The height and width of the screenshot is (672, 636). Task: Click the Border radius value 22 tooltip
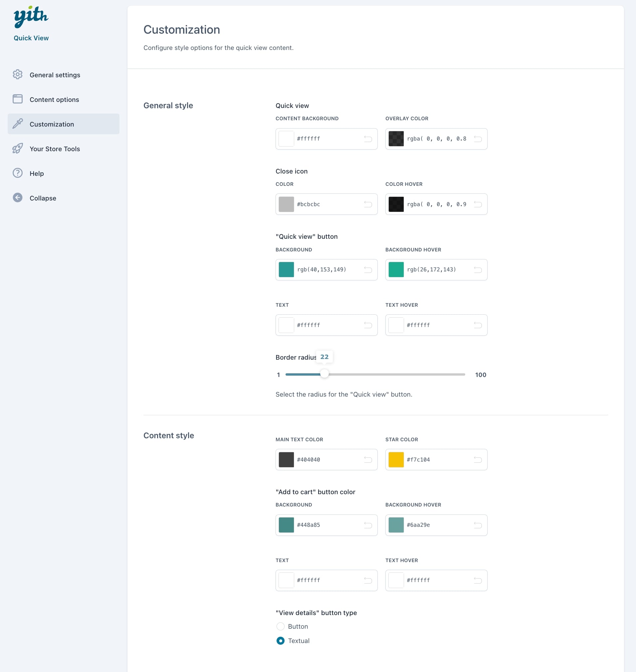(x=324, y=357)
